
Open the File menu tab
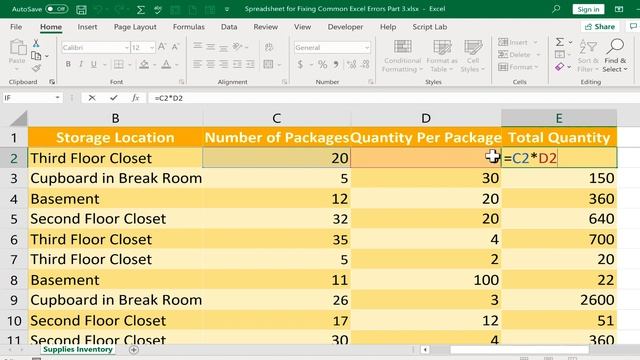click(16, 27)
